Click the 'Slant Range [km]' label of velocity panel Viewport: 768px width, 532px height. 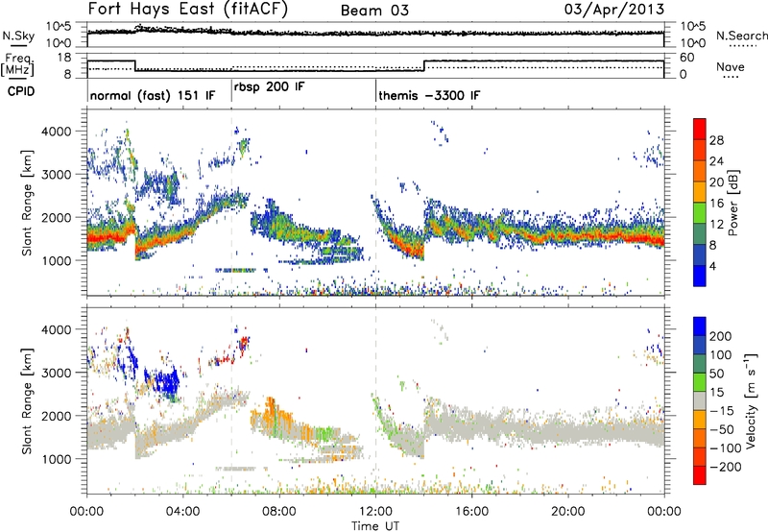tap(27, 400)
